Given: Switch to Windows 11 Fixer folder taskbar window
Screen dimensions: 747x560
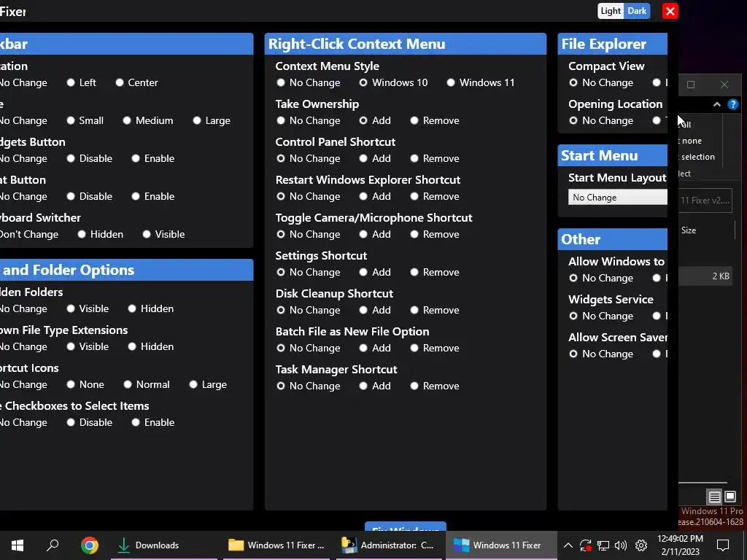Looking at the screenshot, I should [x=276, y=545].
